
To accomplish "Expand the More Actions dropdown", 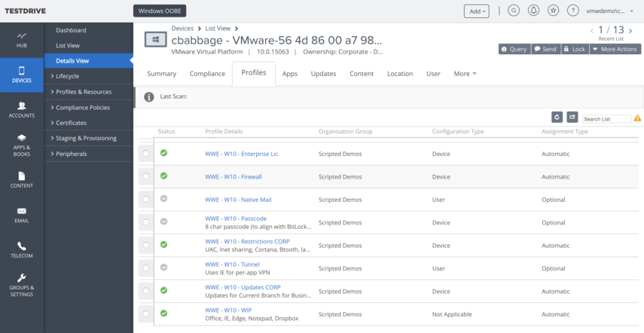I will (x=615, y=49).
